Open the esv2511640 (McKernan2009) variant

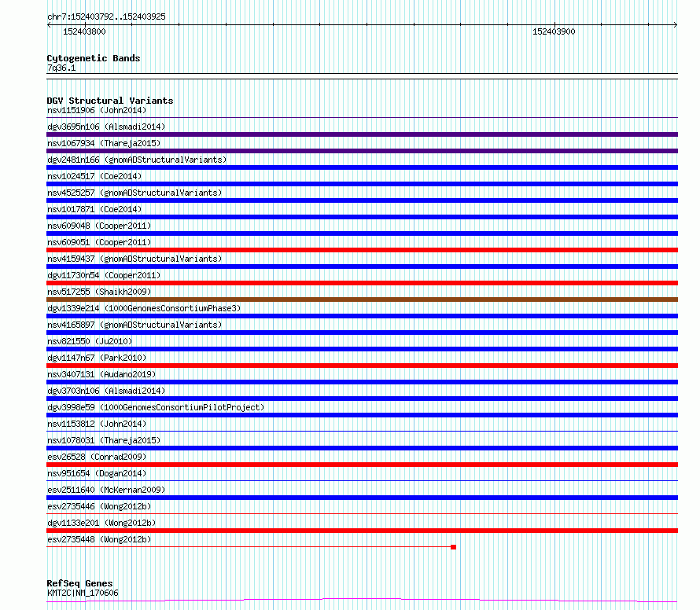tap(106, 490)
